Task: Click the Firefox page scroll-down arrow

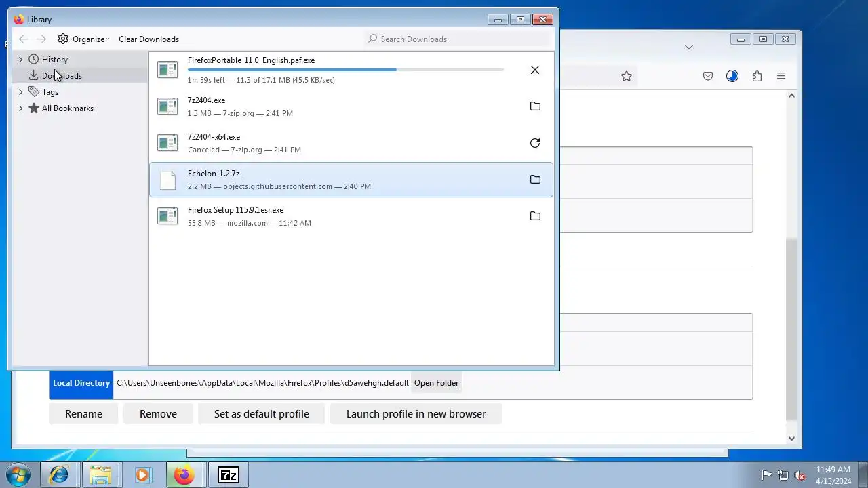Action: [x=791, y=439]
